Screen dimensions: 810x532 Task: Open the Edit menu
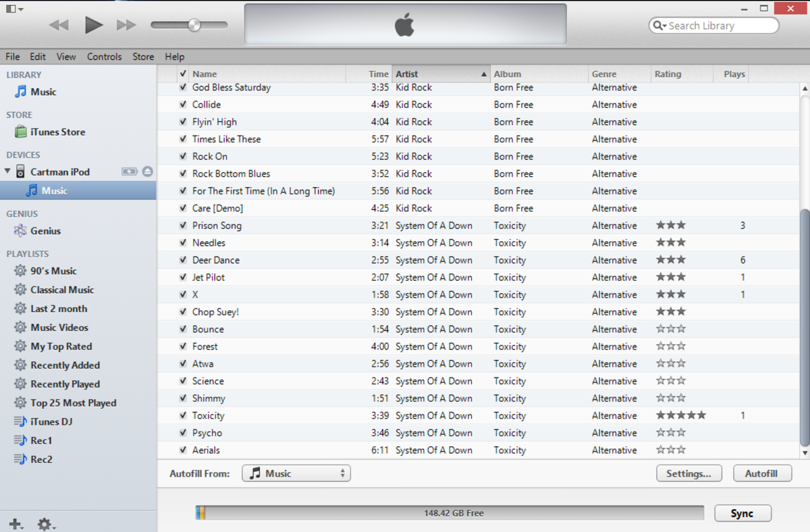click(x=38, y=57)
